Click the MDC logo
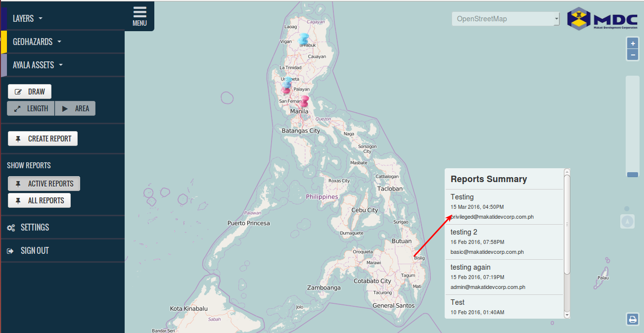 click(602, 19)
